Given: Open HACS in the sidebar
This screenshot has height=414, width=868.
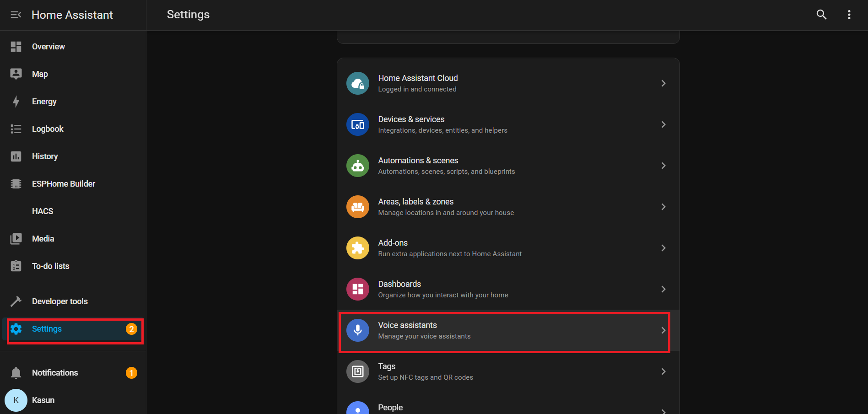Looking at the screenshot, I should [73, 211].
